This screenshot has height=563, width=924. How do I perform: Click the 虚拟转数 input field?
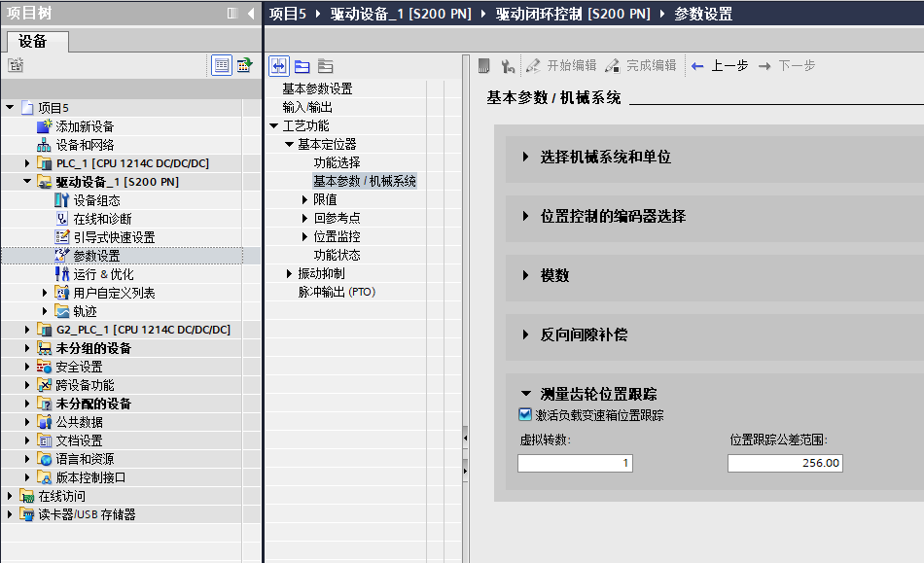[575, 463]
